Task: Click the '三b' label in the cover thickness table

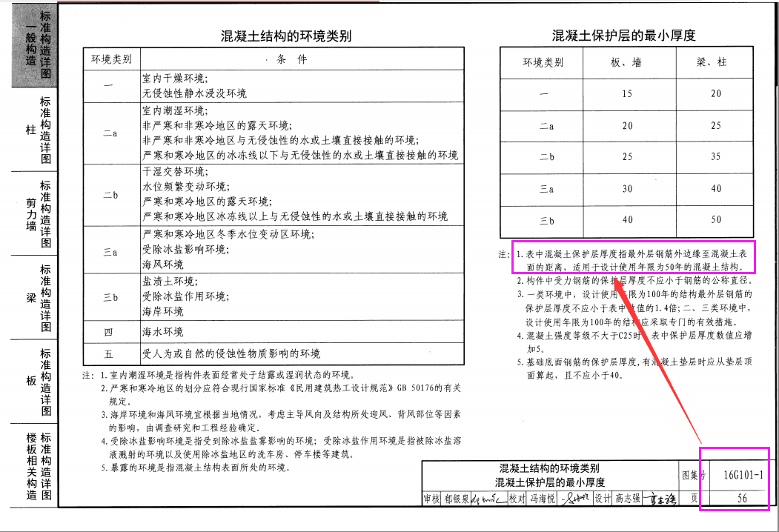Action: [547, 221]
